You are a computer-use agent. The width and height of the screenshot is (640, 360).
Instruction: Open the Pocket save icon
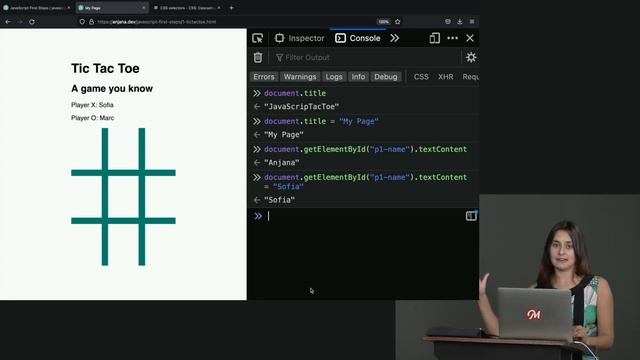(448, 22)
